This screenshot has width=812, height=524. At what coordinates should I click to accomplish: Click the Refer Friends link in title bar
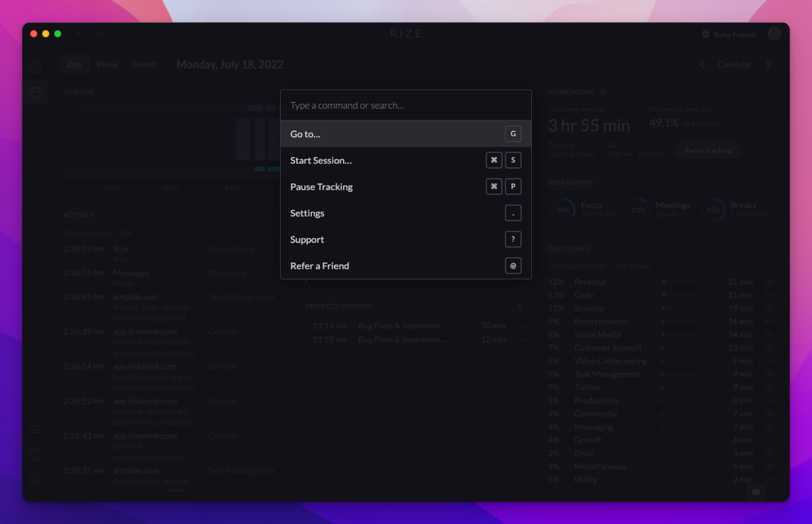(x=734, y=35)
